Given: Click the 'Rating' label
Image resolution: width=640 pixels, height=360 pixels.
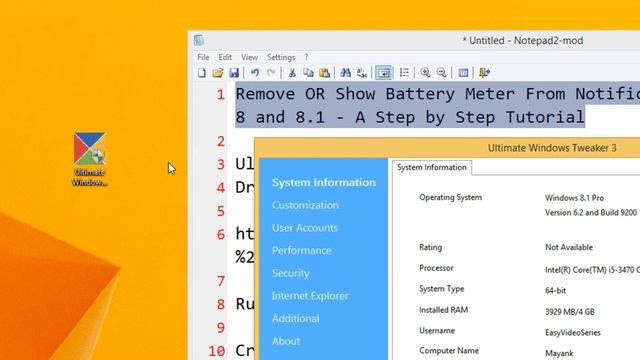Looking at the screenshot, I should click(430, 247).
